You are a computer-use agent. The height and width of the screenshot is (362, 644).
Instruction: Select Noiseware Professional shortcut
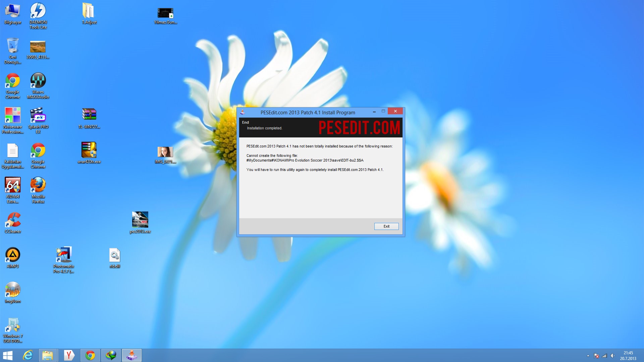tap(13, 120)
